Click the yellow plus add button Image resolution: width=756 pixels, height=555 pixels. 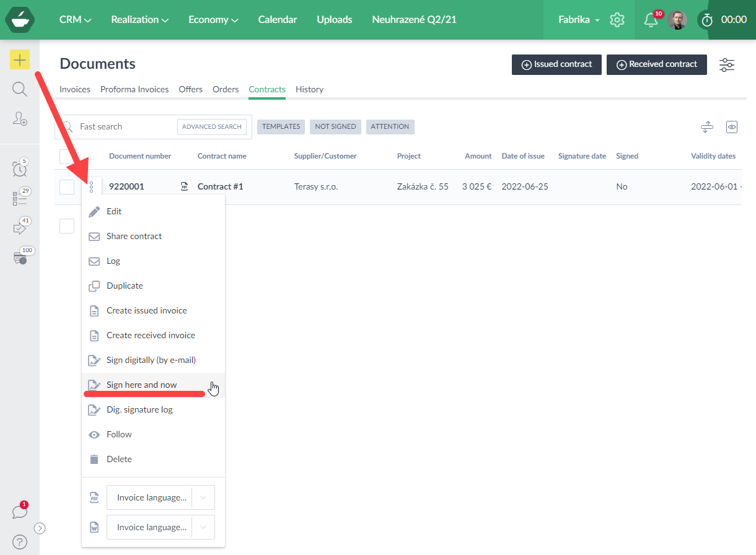click(x=20, y=60)
